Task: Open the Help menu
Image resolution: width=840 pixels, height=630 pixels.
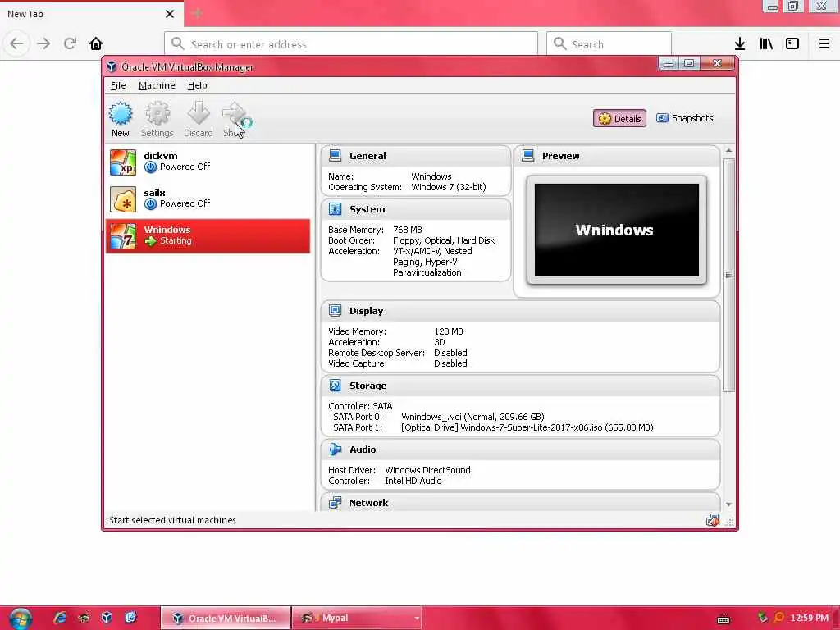Action: point(197,85)
